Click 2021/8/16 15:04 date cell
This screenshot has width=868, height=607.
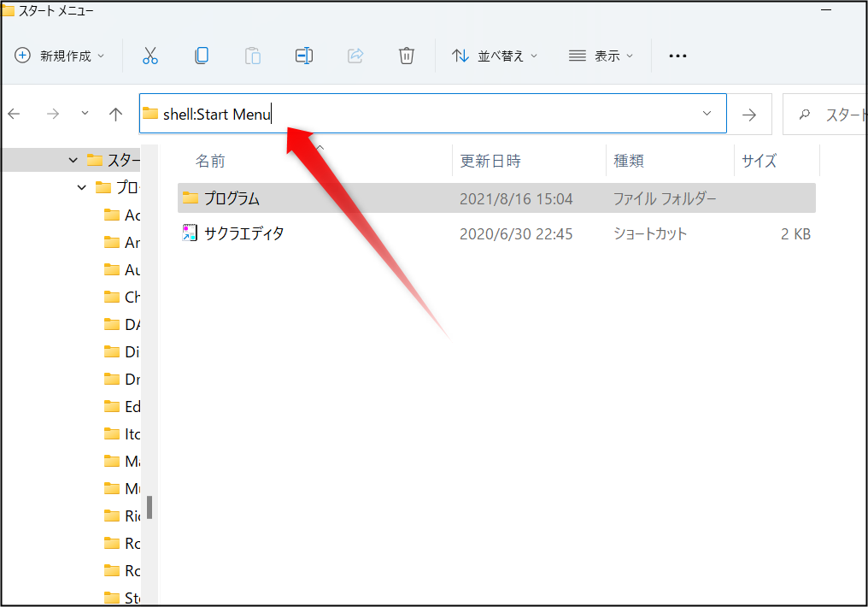(516, 199)
